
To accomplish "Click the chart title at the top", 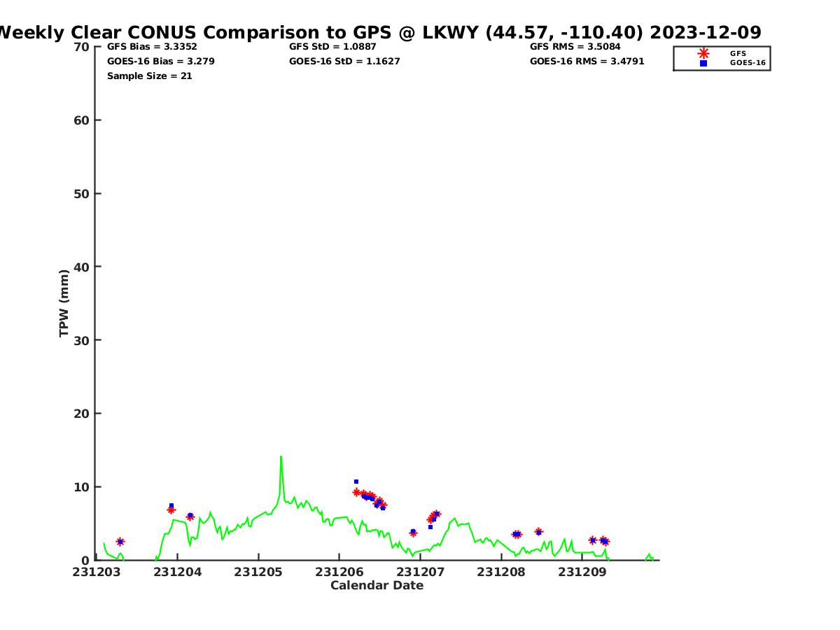I will (378, 32).
